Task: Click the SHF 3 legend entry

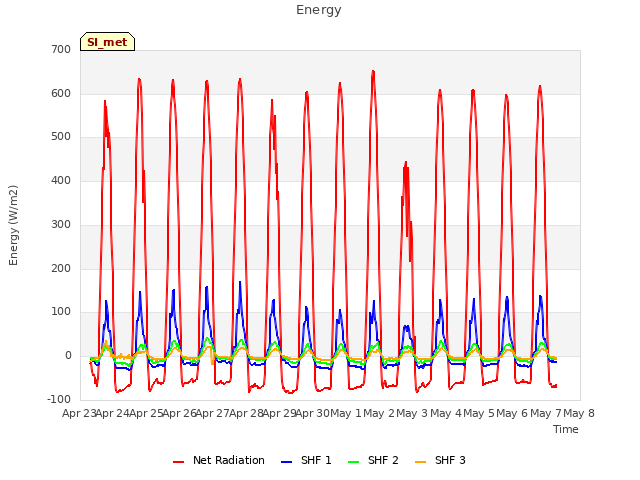Action: [x=440, y=460]
